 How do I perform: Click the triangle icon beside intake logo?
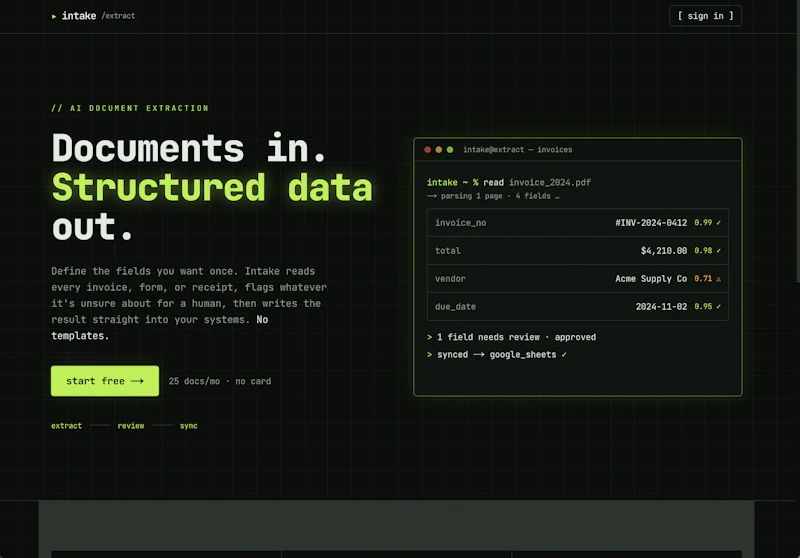[x=54, y=16]
